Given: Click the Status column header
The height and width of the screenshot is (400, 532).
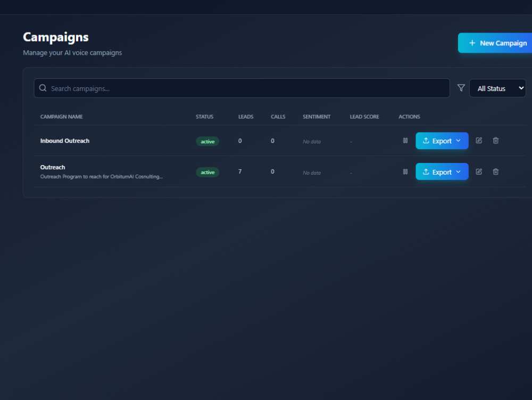Looking at the screenshot, I should point(205,117).
